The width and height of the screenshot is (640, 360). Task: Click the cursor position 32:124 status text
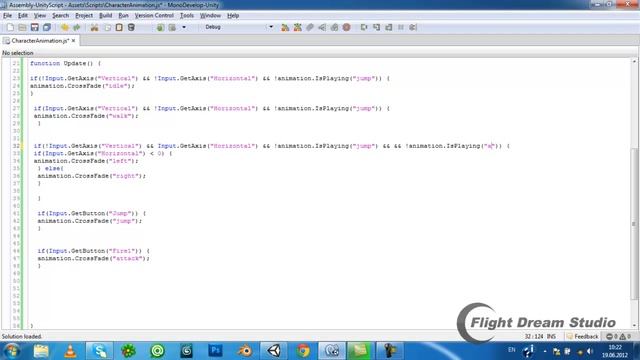click(534, 336)
